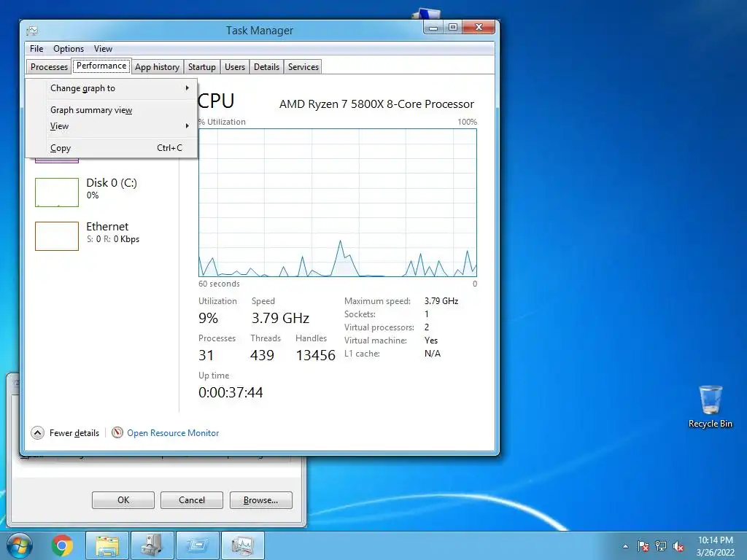
Task: Click the taskbar clock showing 10:14 PM
Action: 716,546
